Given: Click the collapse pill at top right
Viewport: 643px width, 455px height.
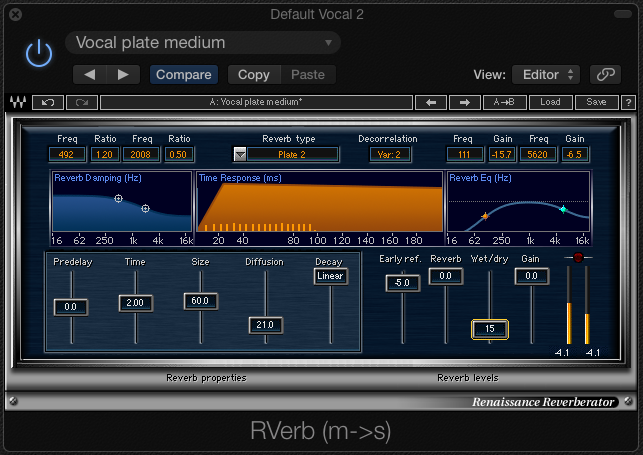Looking at the screenshot, I should click(623, 14).
